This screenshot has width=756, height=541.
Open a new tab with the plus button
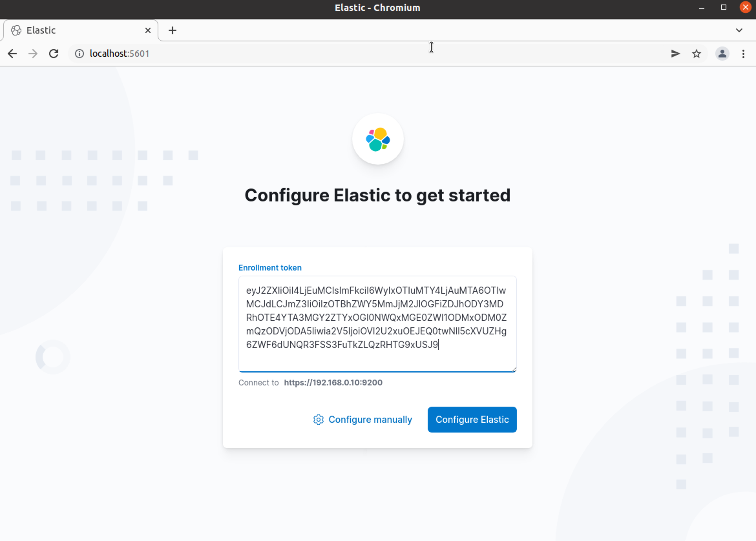pyautogui.click(x=172, y=30)
